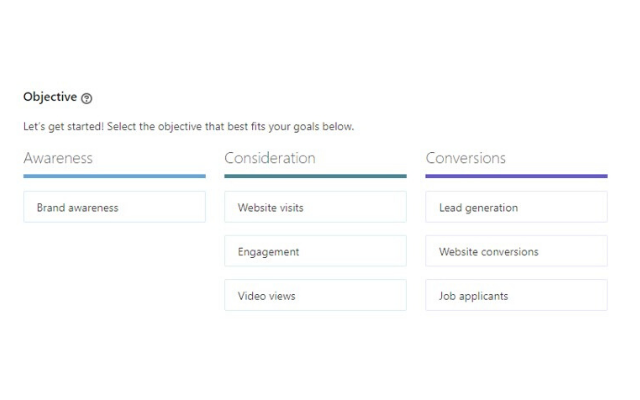
Task: Click the word "visits" in Website visits
Action: [291, 208]
